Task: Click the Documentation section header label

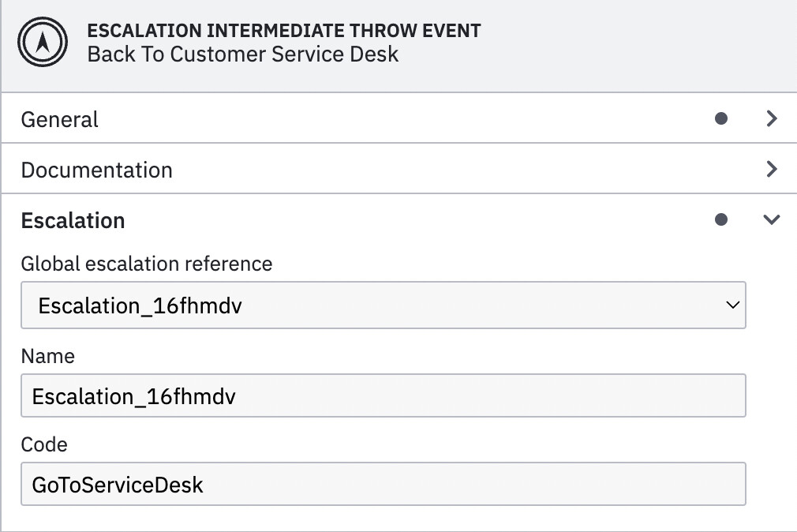Action: point(96,169)
